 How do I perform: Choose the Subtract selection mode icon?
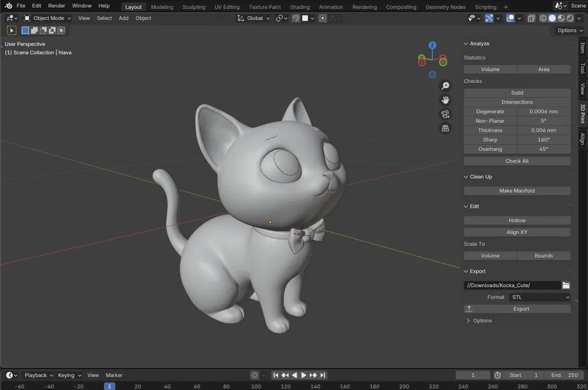43,31
